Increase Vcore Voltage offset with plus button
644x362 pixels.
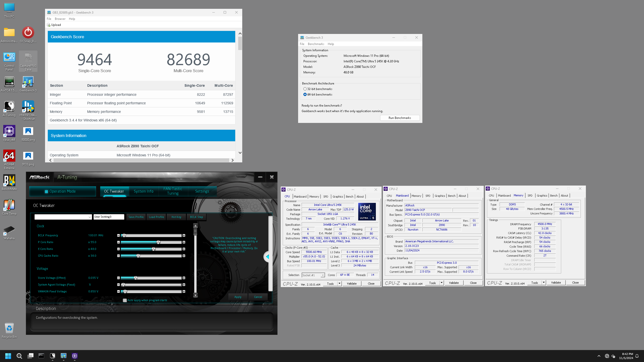[184, 278]
